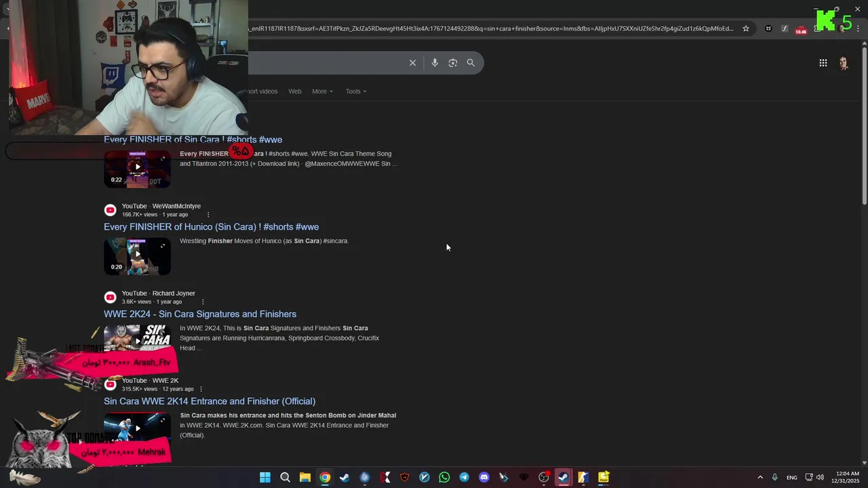Screen dimensions: 868x488
Task: Click YouTube icon beside WeWantMcIntyre
Action: (111, 210)
